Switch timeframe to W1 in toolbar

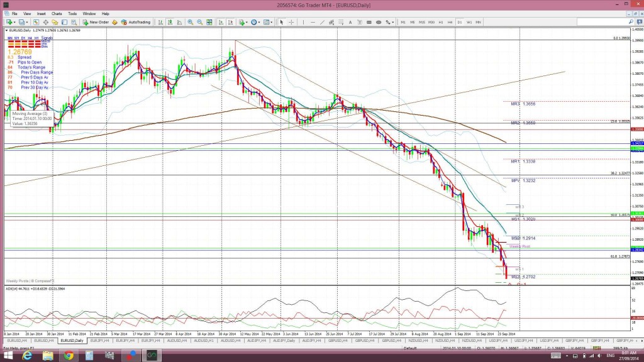(x=469, y=22)
